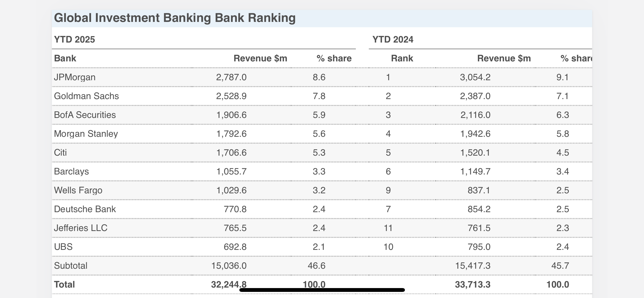Image resolution: width=644 pixels, height=298 pixels.
Task: Click the Rank column header
Action: [402, 58]
